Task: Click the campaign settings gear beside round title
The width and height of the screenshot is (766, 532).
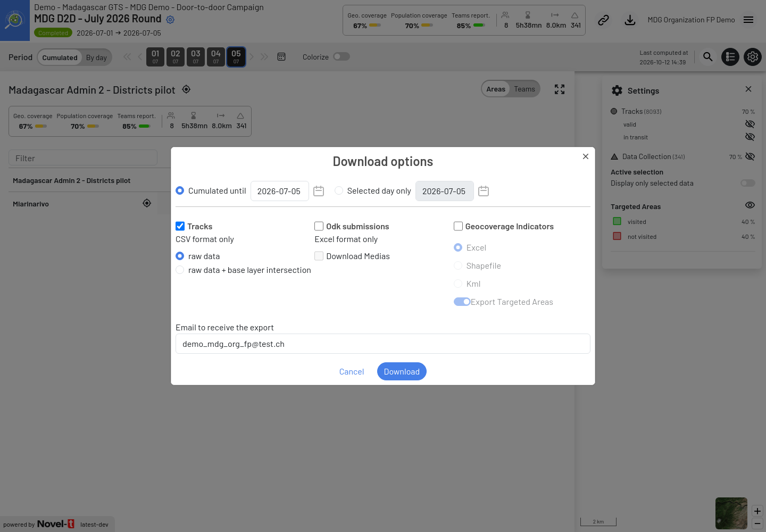Action: [170, 20]
